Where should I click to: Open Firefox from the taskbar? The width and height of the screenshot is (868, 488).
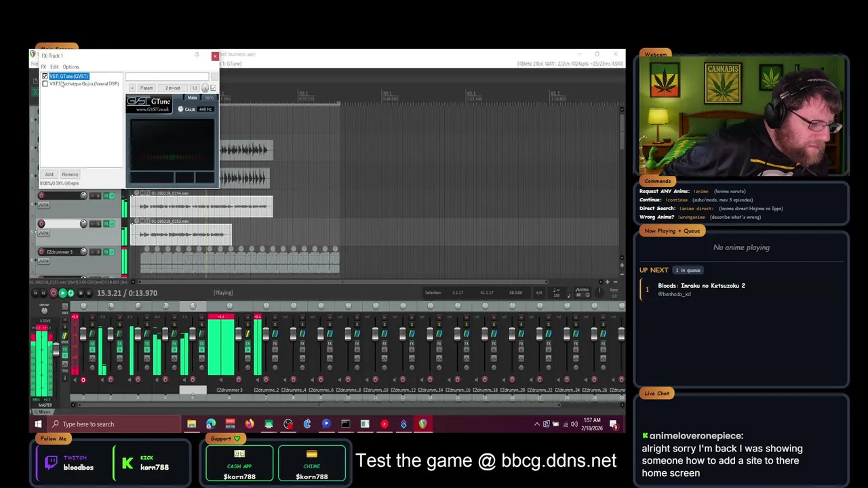[250, 424]
